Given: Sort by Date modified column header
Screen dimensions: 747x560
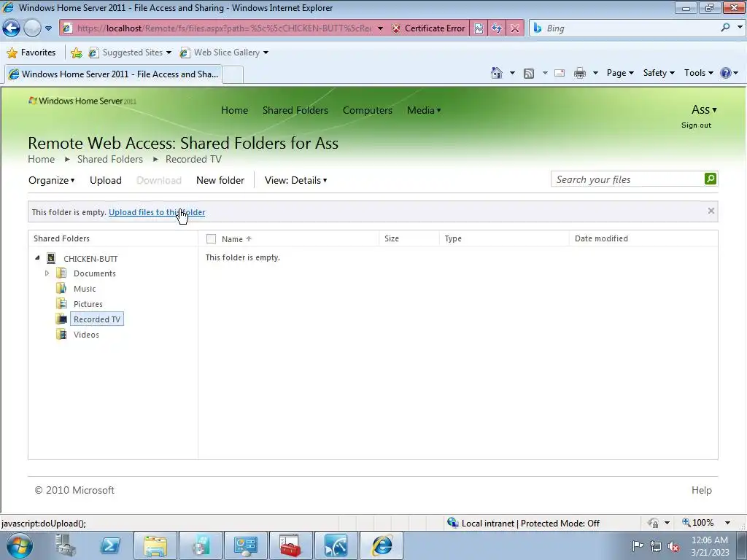Looking at the screenshot, I should click(601, 238).
